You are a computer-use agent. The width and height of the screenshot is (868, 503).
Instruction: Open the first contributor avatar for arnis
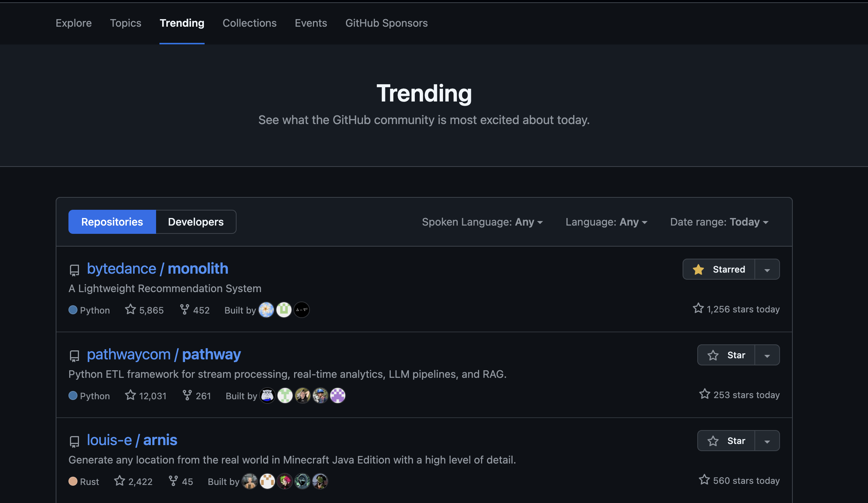point(250,481)
